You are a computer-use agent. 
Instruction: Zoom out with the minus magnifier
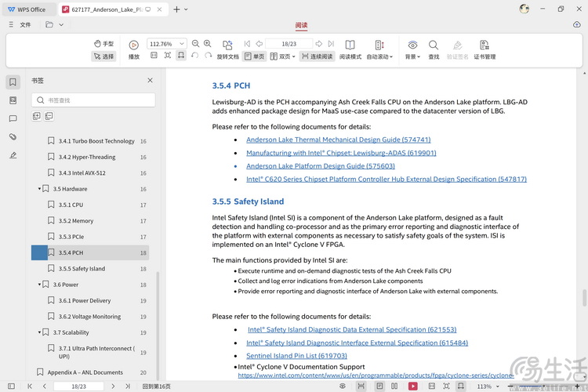[195, 44]
